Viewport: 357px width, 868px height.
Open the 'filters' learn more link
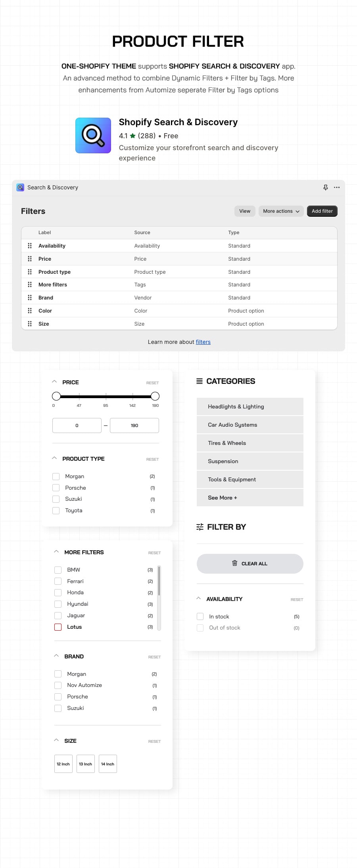[x=203, y=342]
